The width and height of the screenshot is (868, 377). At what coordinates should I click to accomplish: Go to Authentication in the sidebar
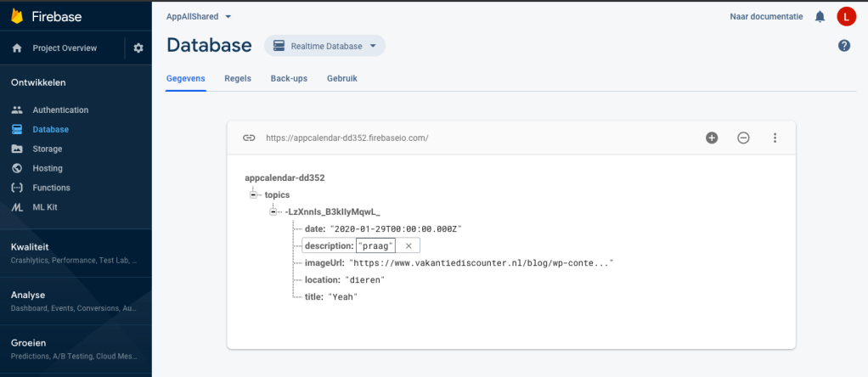pos(60,110)
